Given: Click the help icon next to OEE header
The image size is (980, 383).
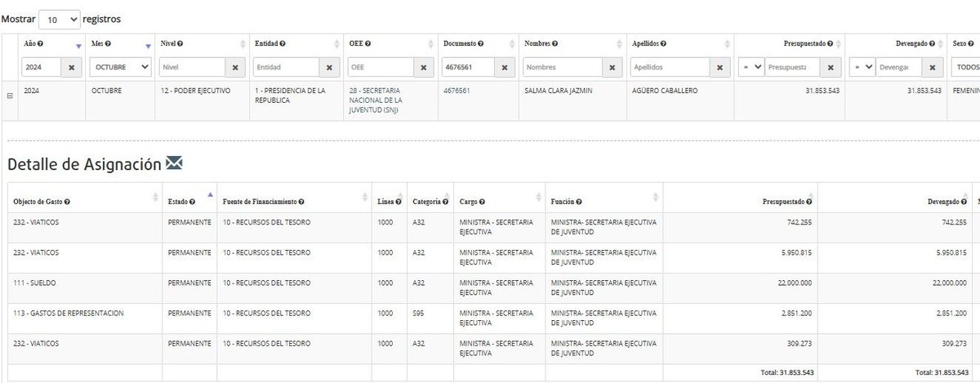Looking at the screenshot, I should click(x=368, y=42).
